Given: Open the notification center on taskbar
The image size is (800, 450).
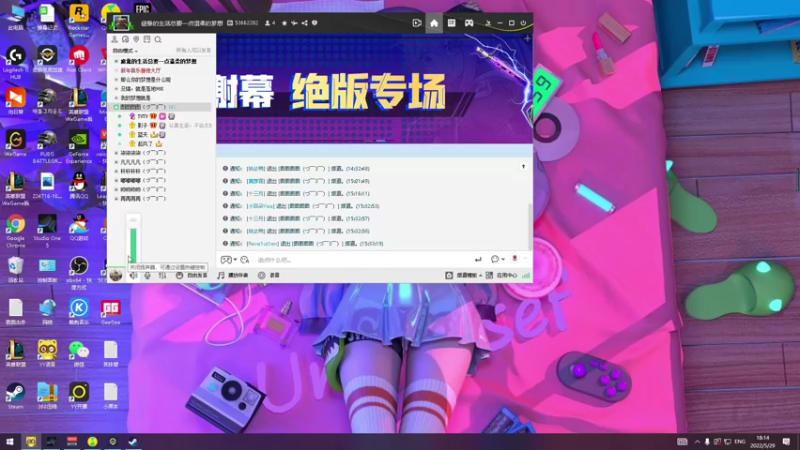Looking at the screenshot, I should 786,441.
